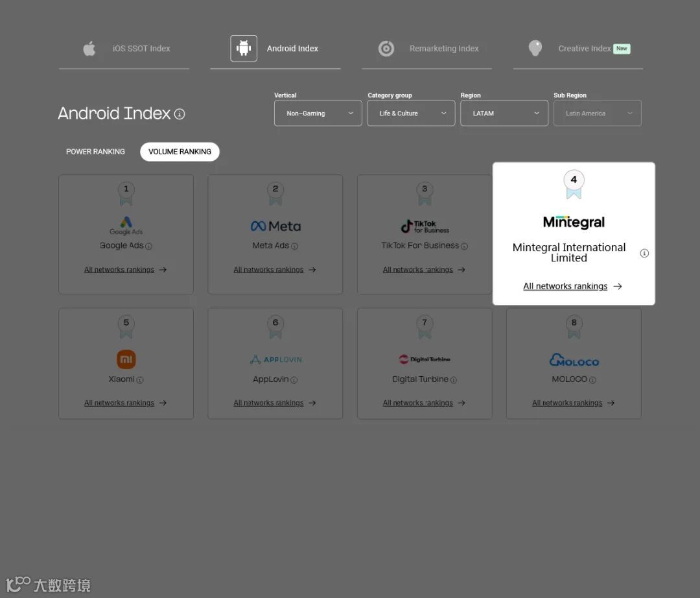This screenshot has width=700, height=598.
Task: Click the Google Ads name text
Action: pos(121,246)
